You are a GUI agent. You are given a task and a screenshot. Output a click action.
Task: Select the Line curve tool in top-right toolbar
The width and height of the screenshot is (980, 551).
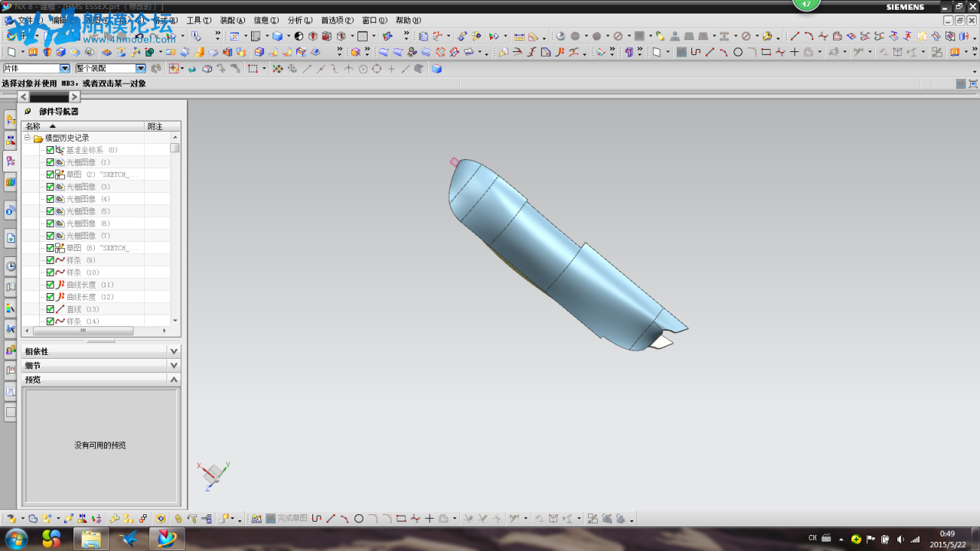click(795, 36)
